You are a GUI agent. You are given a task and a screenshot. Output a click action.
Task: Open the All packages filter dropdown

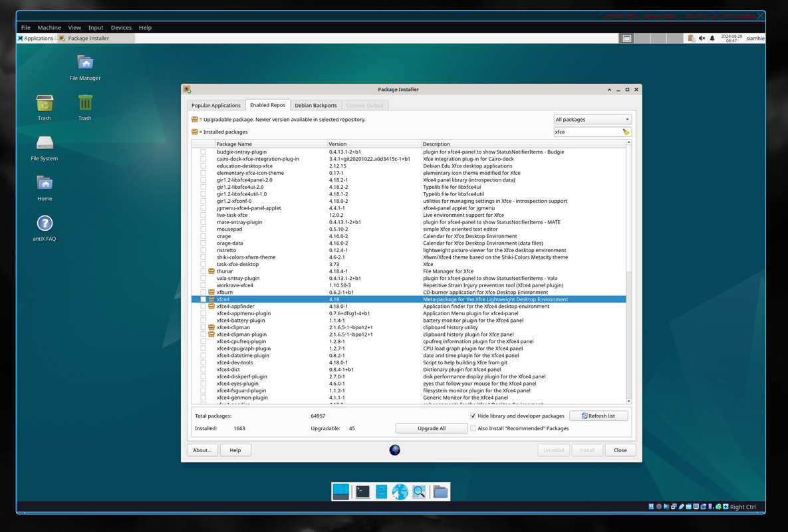click(x=592, y=120)
